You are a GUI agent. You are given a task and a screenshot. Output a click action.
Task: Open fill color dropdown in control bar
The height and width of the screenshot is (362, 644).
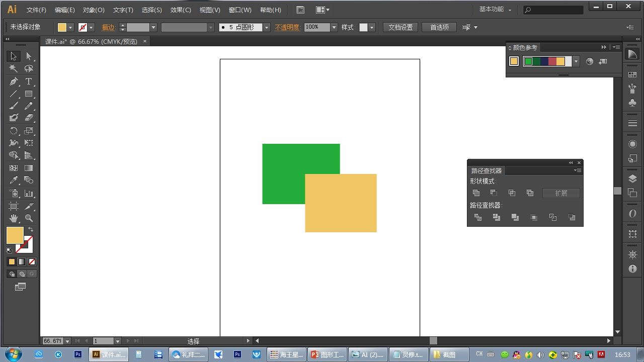click(x=70, y=28)
